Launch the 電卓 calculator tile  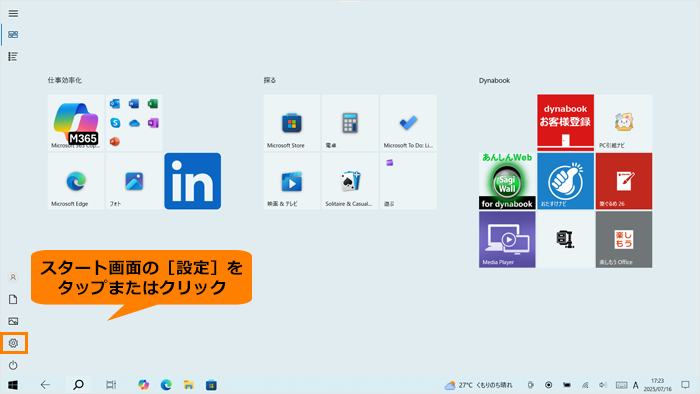pyautogui.click(x=350, y=123)
